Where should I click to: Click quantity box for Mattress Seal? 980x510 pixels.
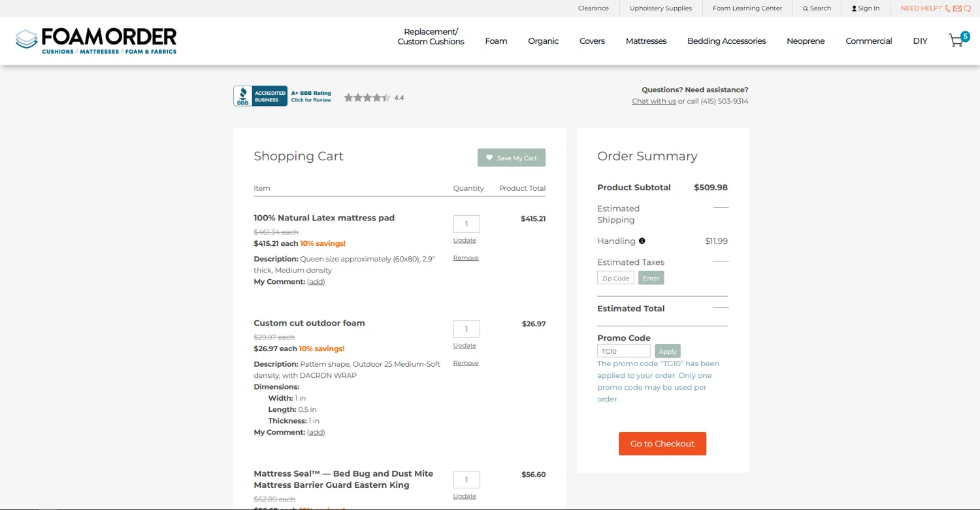click(466, 479)
